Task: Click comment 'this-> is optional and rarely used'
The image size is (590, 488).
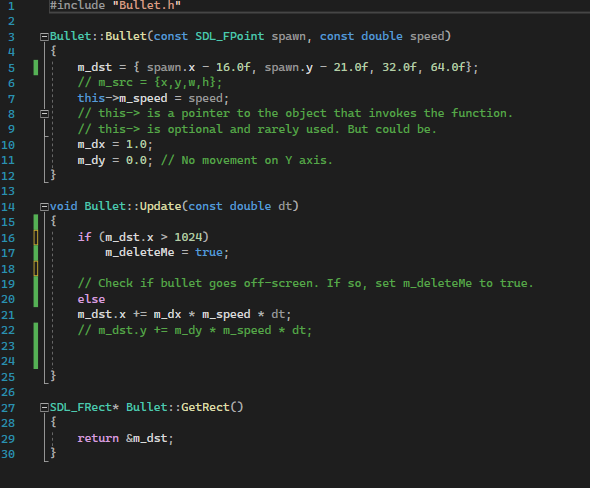Action: pyautogui.click(x=257, y=129)
